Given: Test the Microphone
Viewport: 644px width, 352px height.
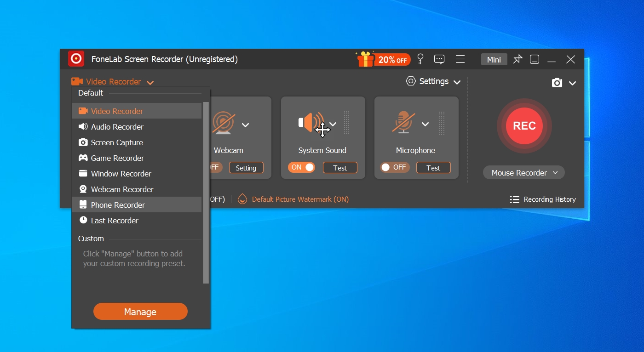Looking at the screenshot, I should (433, 168).
